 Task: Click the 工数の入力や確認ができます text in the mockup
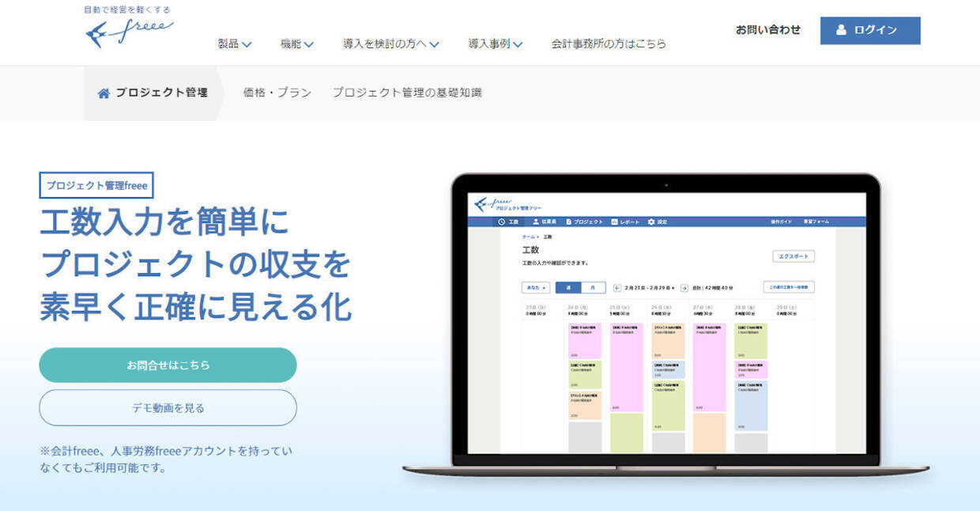(x=556, y=263)
